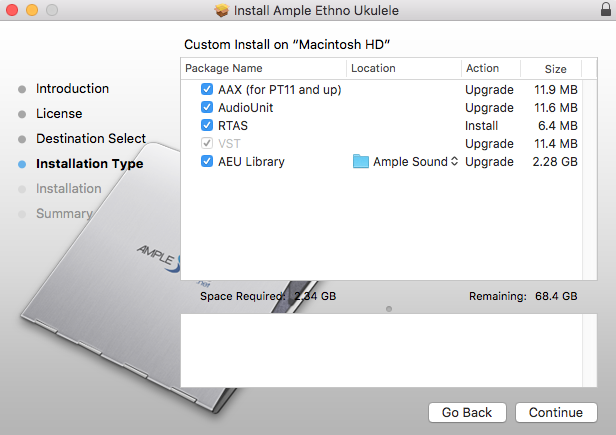Click the Package Name column header
Viewport: 616px width, 435px height.
[224, 69]
